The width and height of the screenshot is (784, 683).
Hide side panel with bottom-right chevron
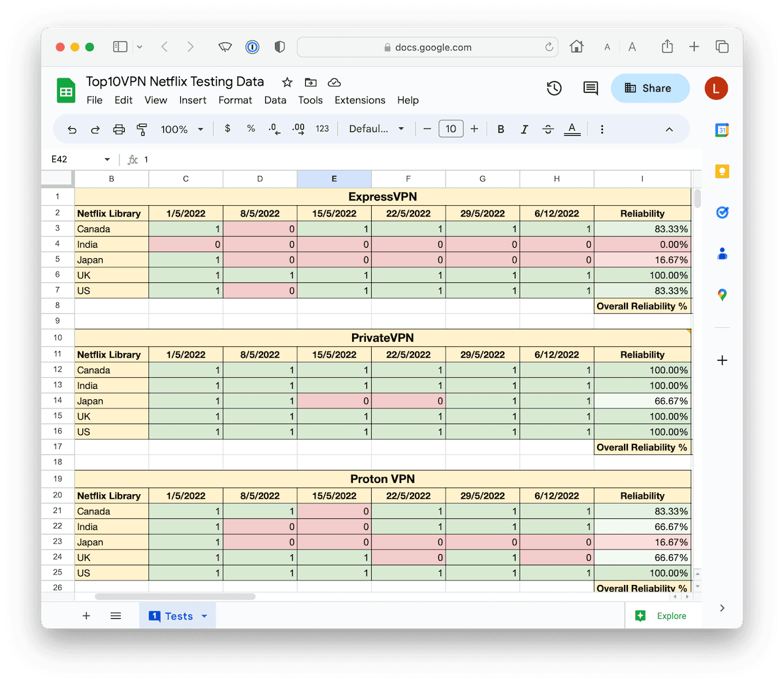[x=722, y=608]
